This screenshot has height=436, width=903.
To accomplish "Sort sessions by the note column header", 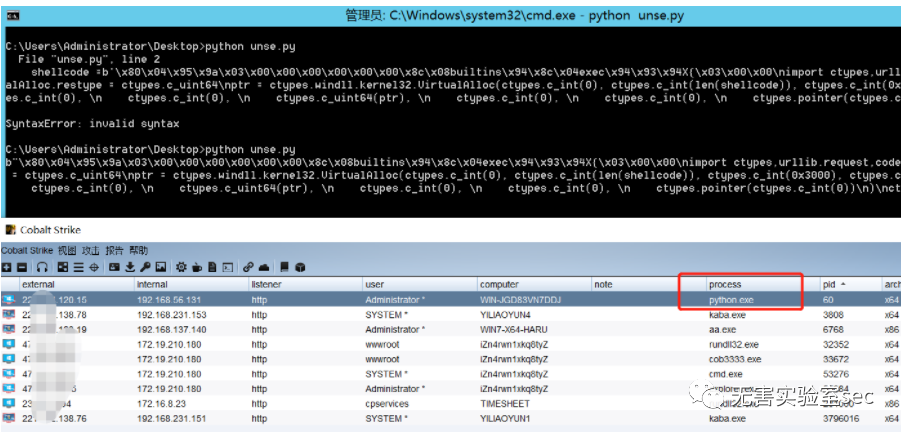I will [x=649, y=285].
